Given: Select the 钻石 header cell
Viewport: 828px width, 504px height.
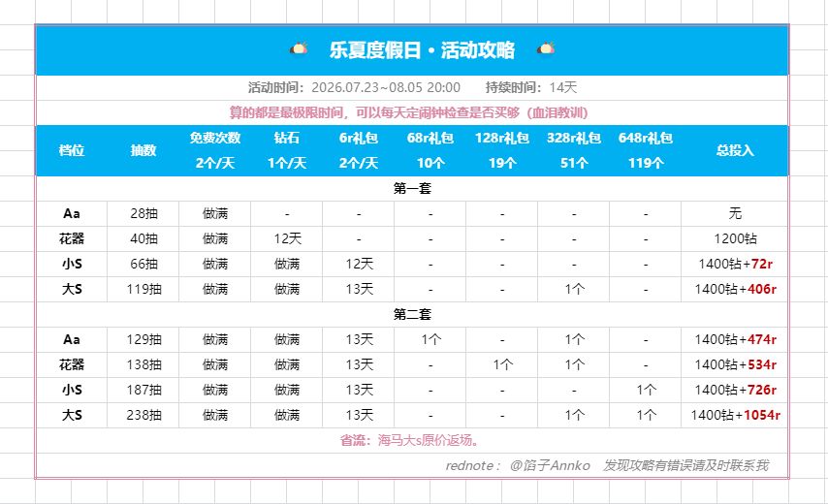Looking at the screenshot, I should [x=287, y=138].
